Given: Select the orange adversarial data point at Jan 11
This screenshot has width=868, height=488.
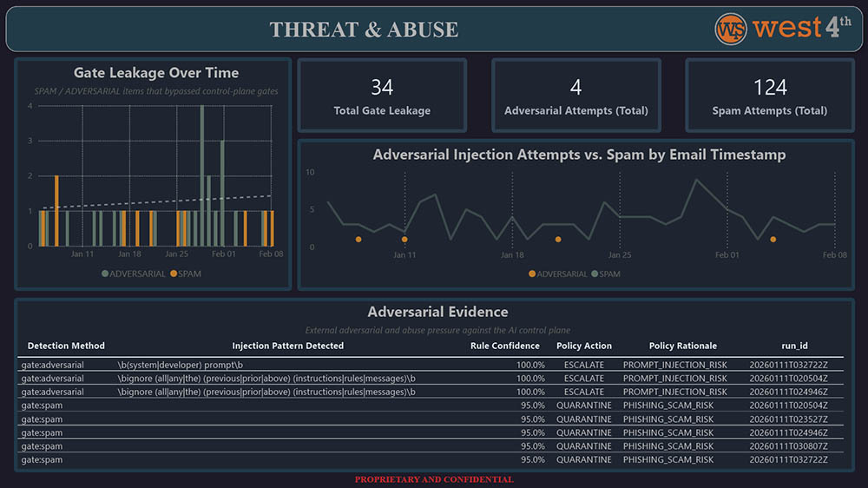Looking at the screenshot, I should pos(404,239).
